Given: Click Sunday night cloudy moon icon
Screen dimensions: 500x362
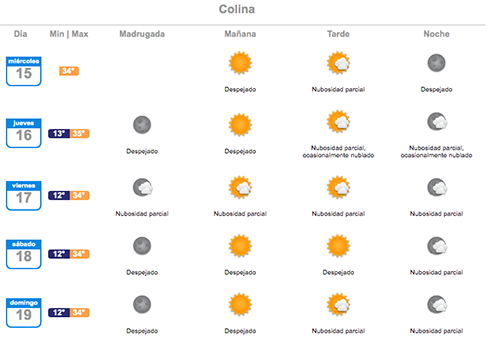Looking at the screenshot, I should tap(437, 304).
